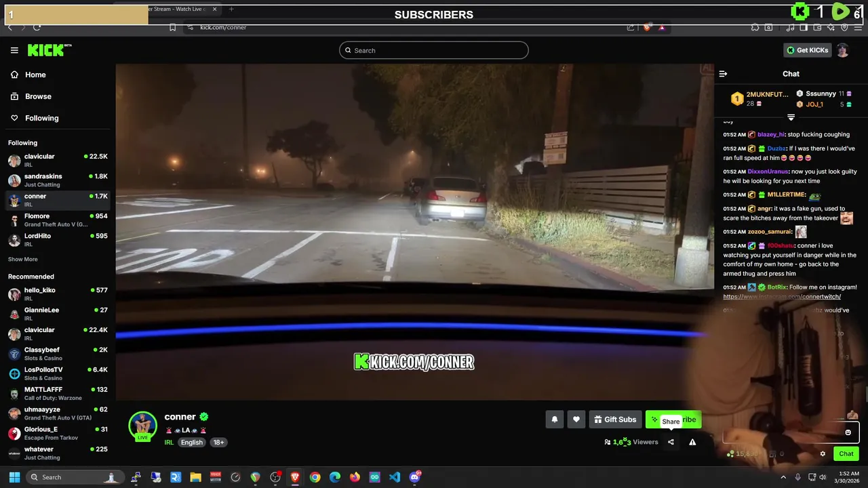The height and width of the screenshot is (488, 868).
Task: Open Visual Studio Code from the taskbar
Action: (395, 477)
